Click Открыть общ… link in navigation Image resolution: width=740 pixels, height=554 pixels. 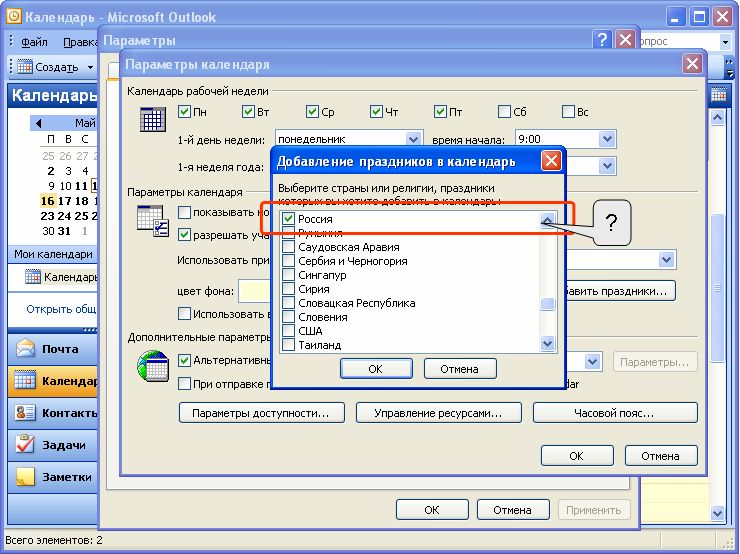click(x=61, y=309)
